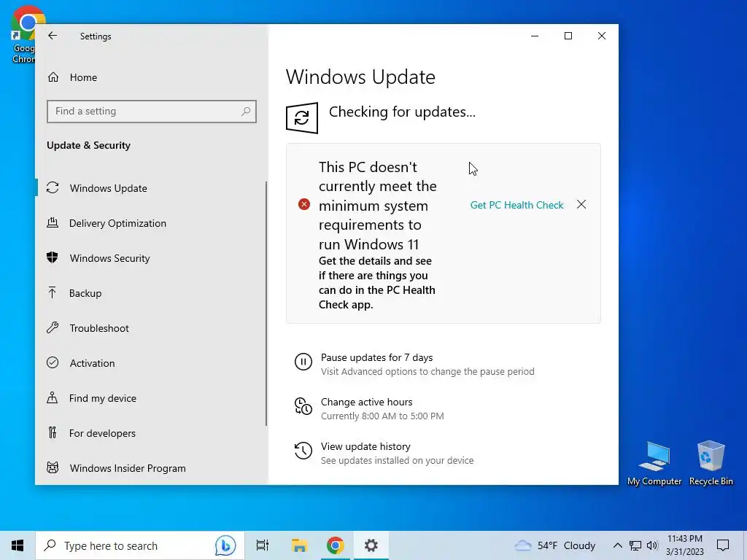The image size is (747, 560).
Task: Click the pause updates circle icon
Action: pos(303,362)
